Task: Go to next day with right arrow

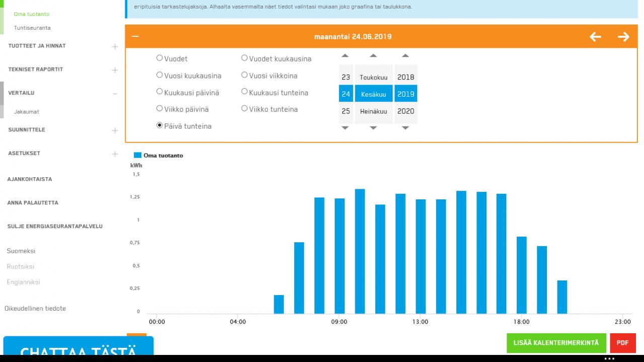Action: tap(623, 37)
